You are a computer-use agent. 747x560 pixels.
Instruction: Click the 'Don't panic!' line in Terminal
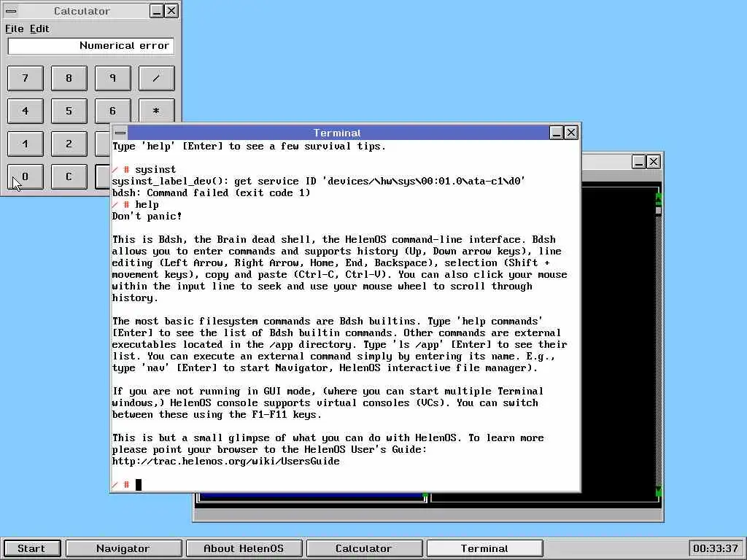tap(147, 216)
